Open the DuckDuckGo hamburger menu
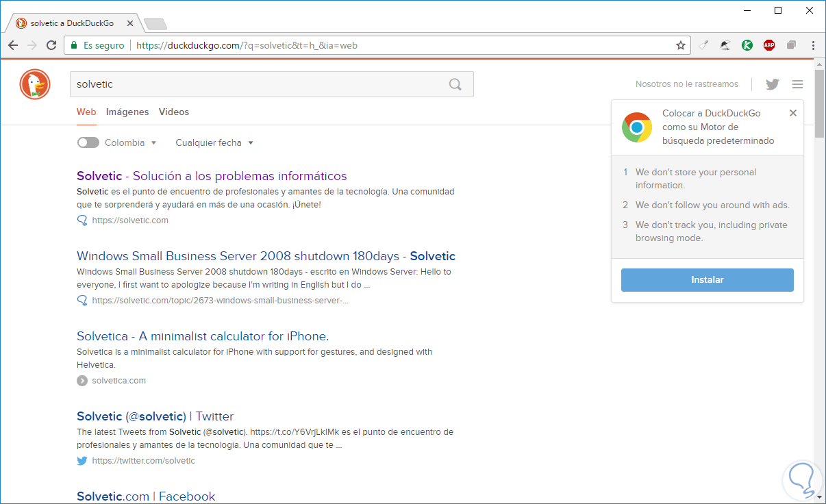Screen dimensions: 826x504 click(797, 84)
